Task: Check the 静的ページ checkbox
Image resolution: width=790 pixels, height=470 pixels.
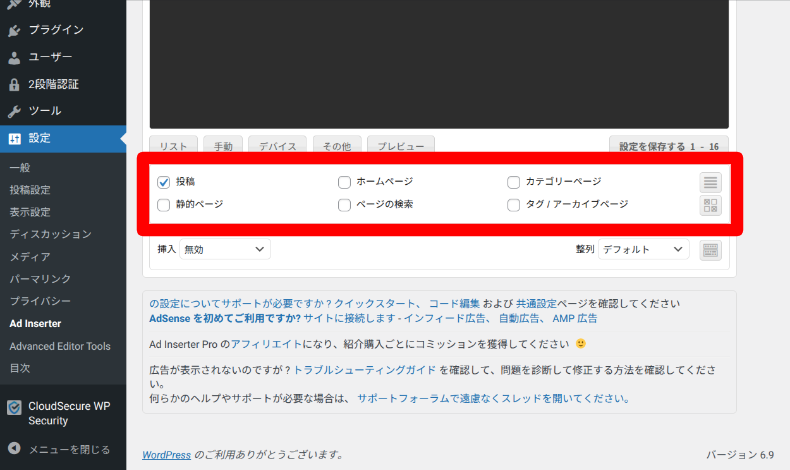Action: pos(163,205)
